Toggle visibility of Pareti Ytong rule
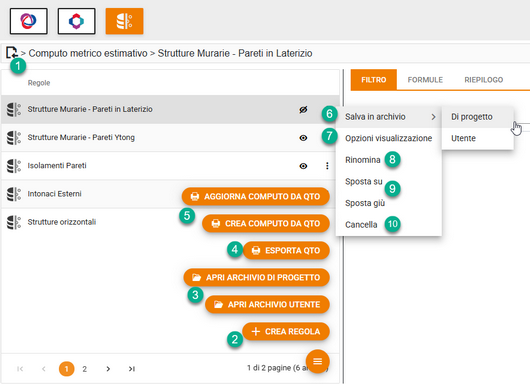 [303, 138]
